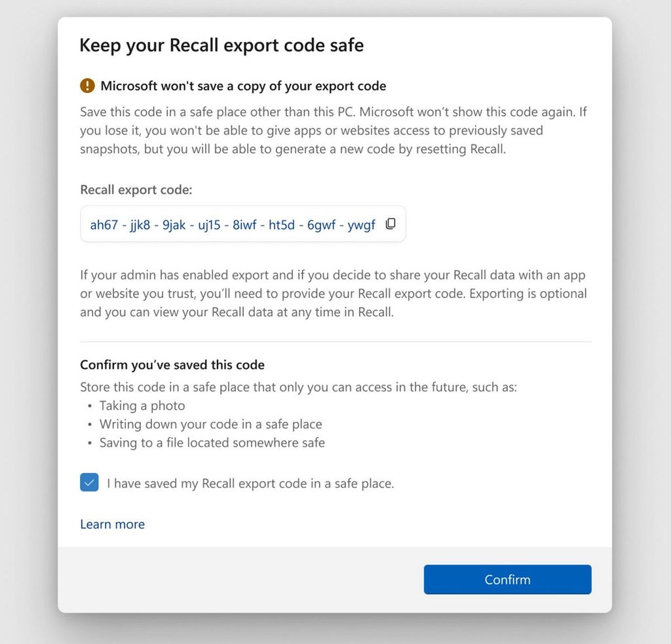Select the 'Taking a photo' bullet item

[142, 406]
